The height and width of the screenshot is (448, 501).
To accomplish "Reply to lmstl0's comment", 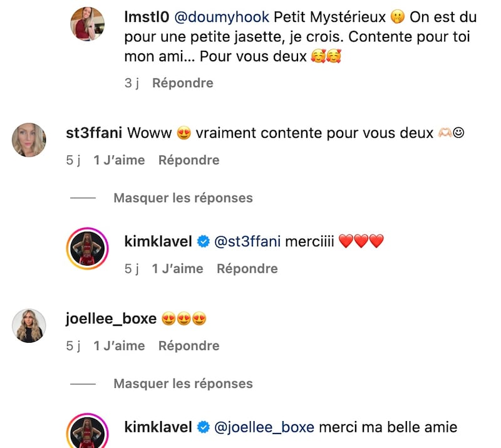I will [x=183, y=83].
